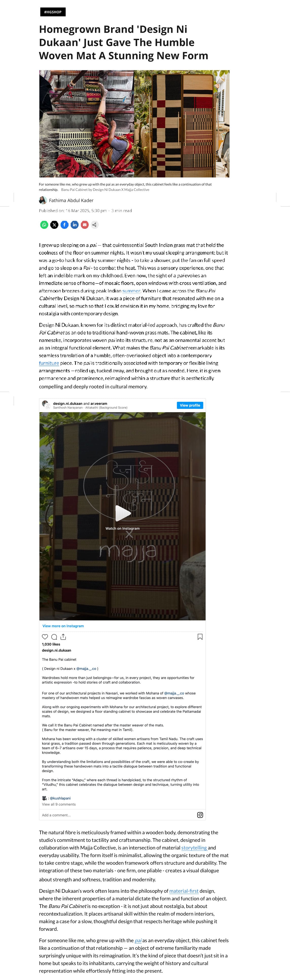Screen dimensions: 290x980
Task: Open the Instagram logo in the comment bar
Action: [x=200, y=815]
